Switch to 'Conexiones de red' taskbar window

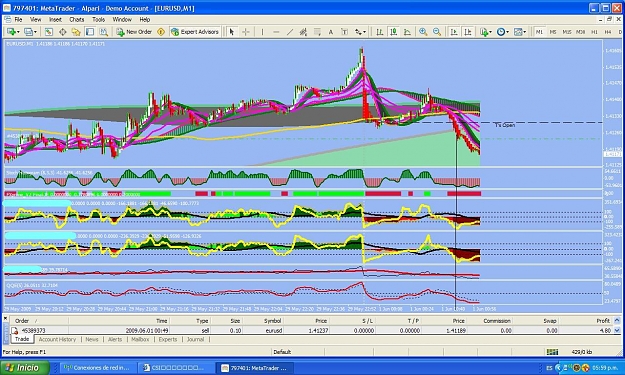pyautogui.click(x=98, y=368)
